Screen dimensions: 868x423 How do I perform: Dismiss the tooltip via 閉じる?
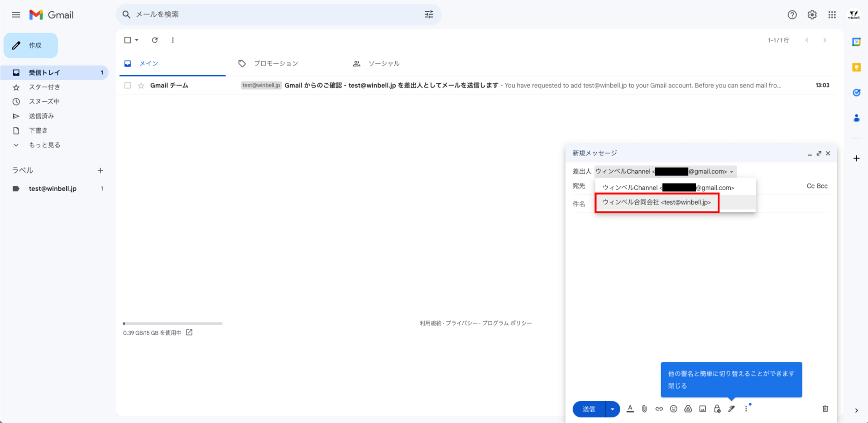[677, 386]
